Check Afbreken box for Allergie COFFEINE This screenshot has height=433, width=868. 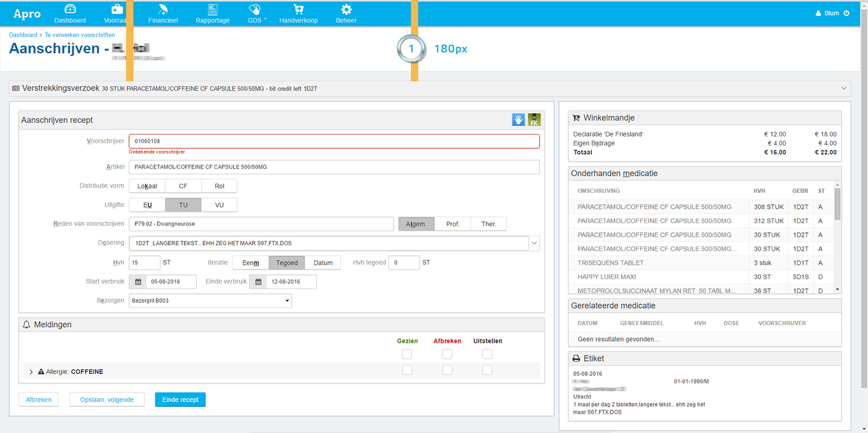pos(447,370)
